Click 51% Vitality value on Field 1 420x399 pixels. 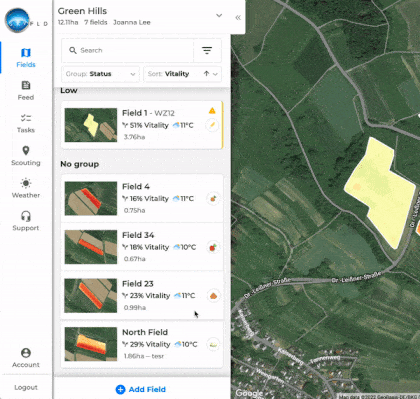(x=149, y=125)
